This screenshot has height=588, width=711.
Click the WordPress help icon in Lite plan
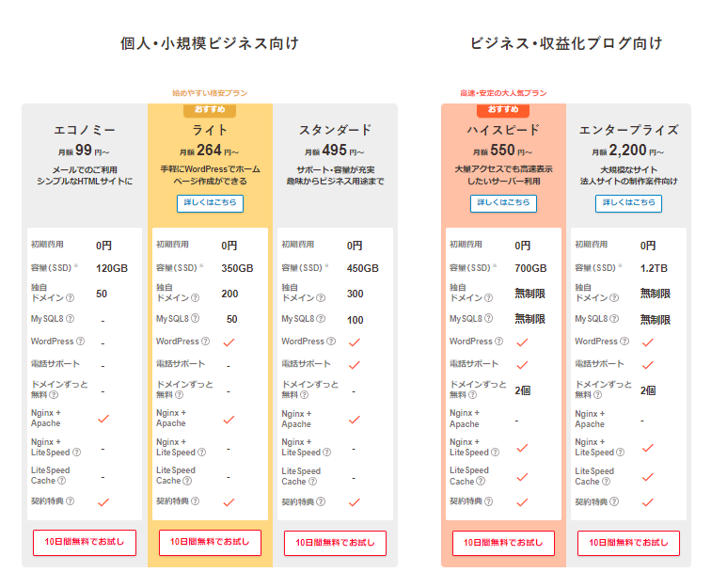tap(205, 342)
